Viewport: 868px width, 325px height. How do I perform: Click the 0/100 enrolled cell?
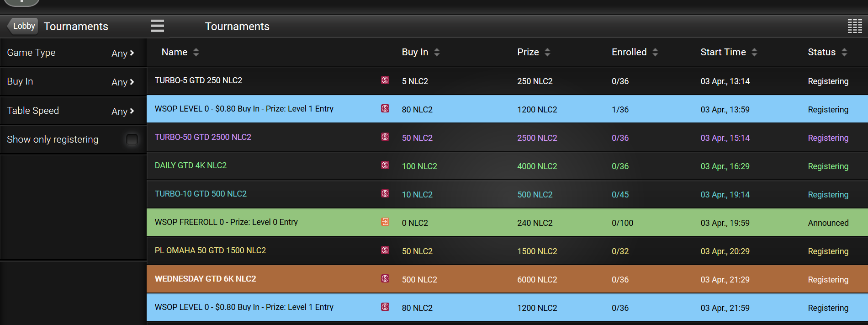pyautogui.click(x=623, y=223)
